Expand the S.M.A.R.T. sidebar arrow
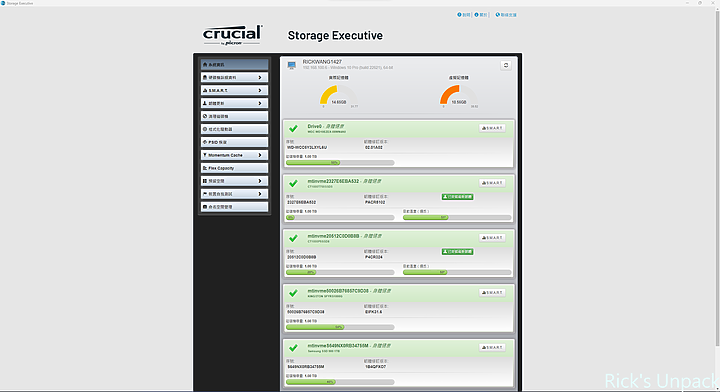The image size is (720, 392). click(x=260, y=90)
